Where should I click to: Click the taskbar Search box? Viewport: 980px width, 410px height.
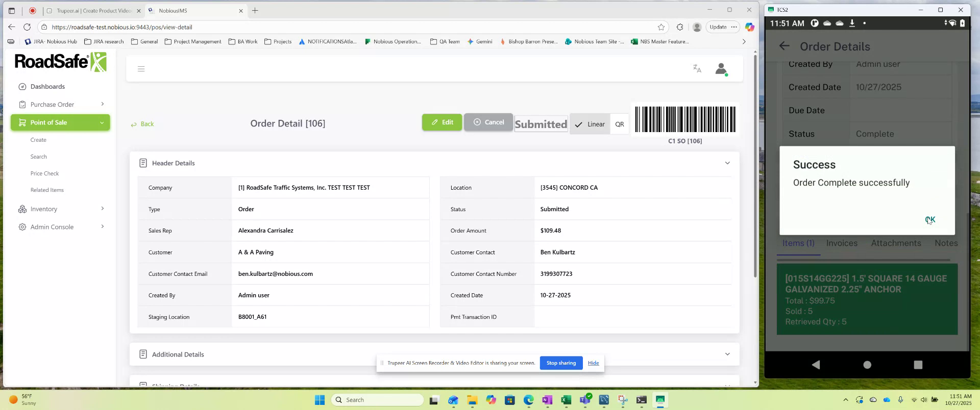pyautogui.click(x=378, y=400)
